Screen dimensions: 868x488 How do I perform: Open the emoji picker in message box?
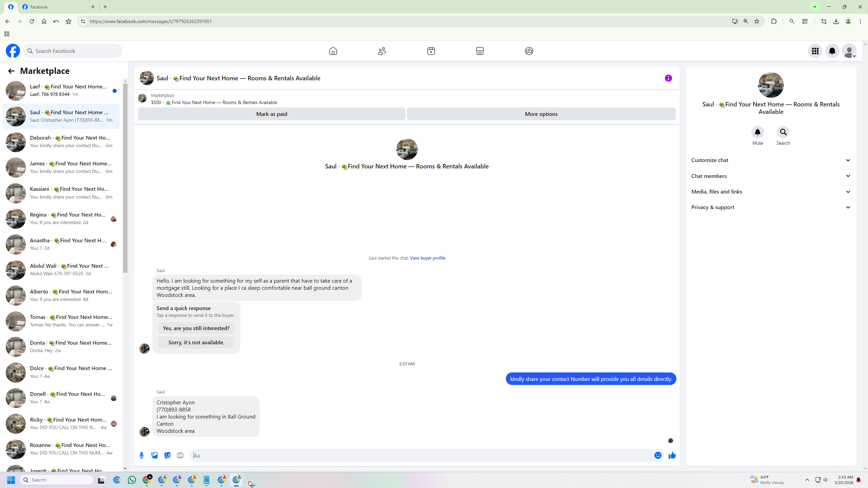pos(658,455)
